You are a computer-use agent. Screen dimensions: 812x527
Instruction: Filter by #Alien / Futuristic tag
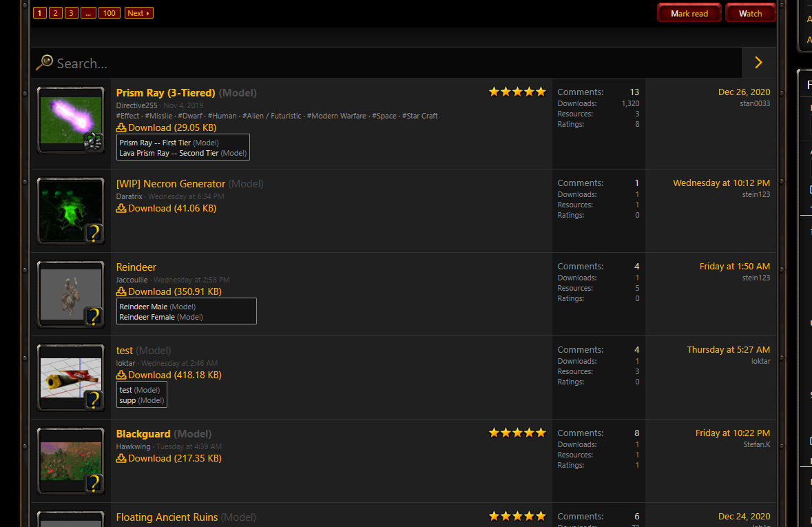(272, 116)
